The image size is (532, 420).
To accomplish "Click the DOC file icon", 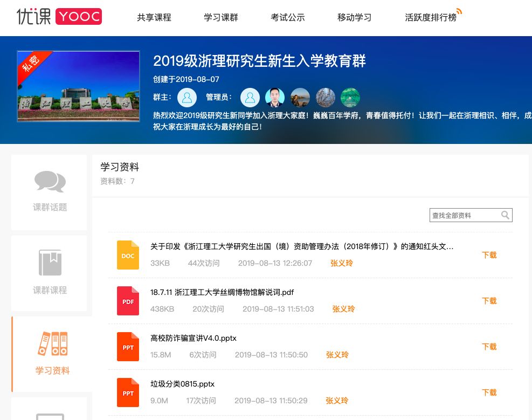I will point(128,255).
